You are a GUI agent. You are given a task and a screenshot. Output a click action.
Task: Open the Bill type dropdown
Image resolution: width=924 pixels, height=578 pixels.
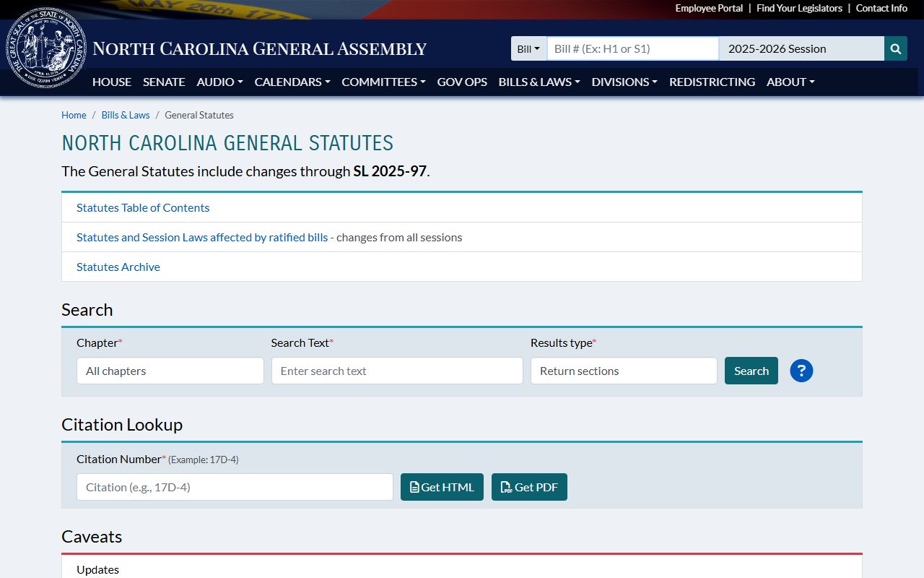528,48
